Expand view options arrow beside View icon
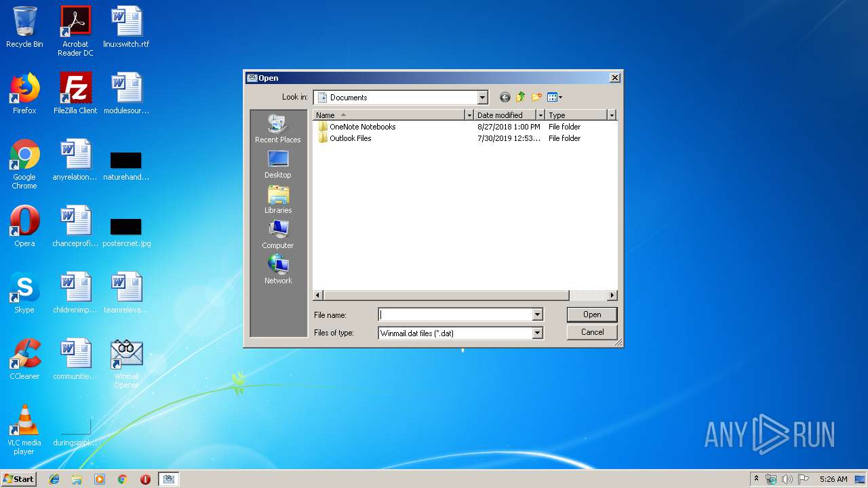 coord(561,98)
